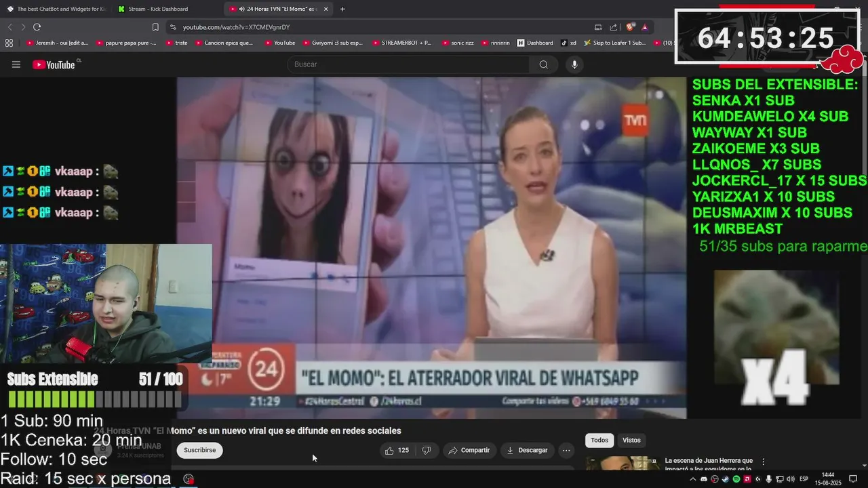Screen dimensions: 868x488
Task: Open the YouTube guide hamburger menu
Action: pos(16,64)
